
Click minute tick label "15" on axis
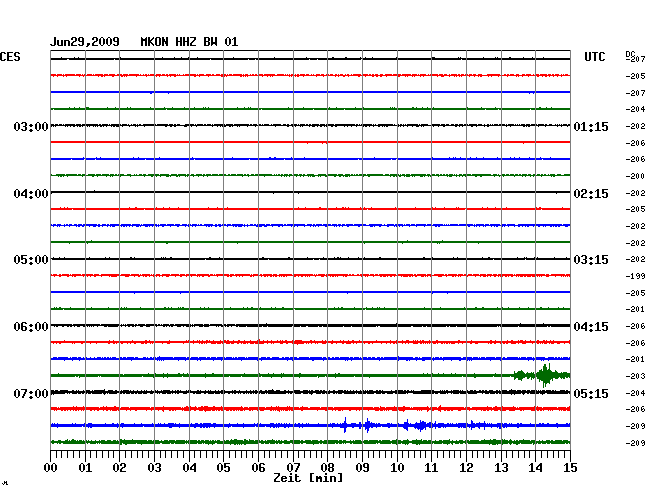570,468
